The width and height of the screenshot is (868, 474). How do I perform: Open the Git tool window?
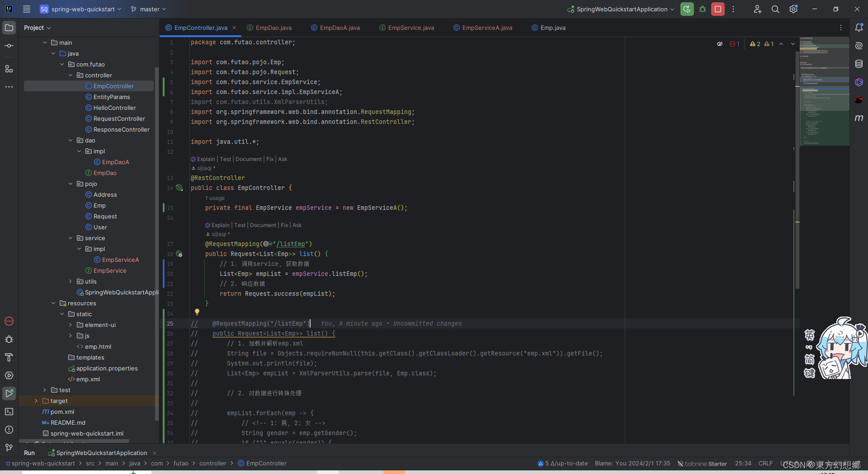pos(9,448)
